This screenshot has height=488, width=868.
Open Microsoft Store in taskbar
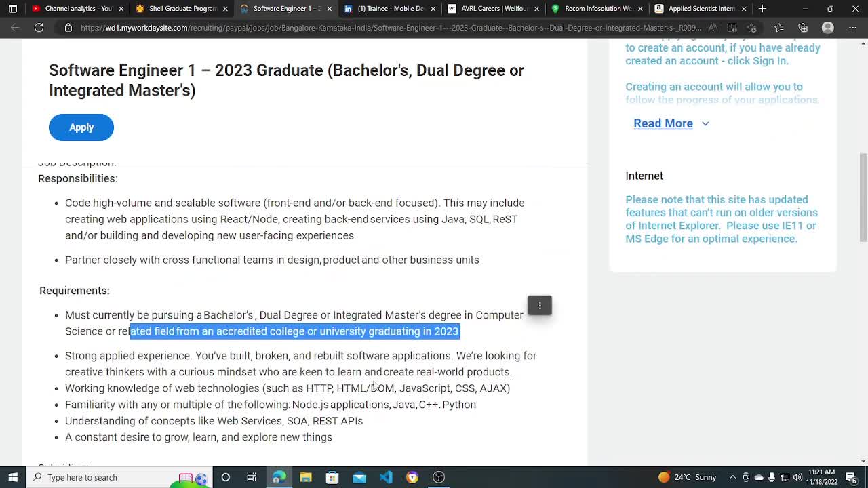click(x=332, y=477)
